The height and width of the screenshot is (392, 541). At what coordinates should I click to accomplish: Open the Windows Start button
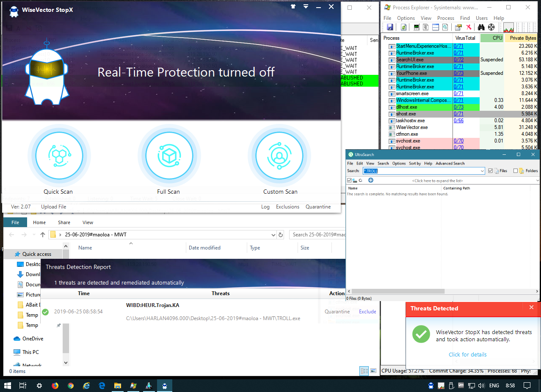pos(8,385)
